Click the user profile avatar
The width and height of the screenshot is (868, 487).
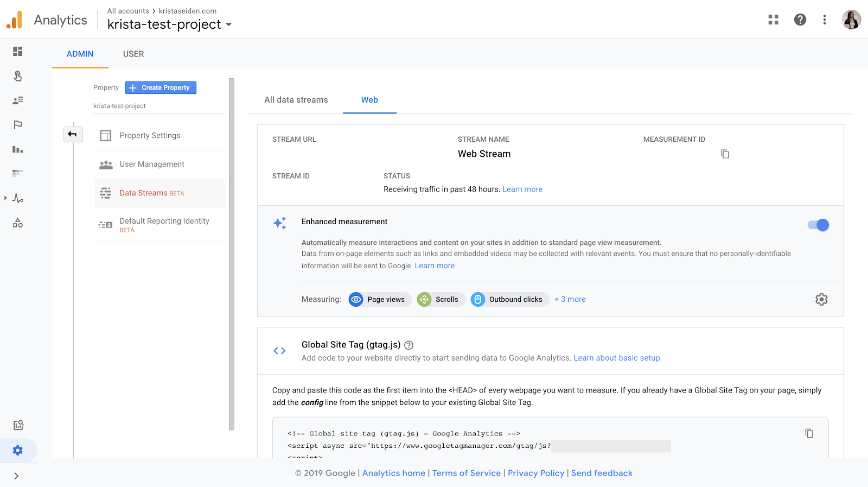click(x=852, y=20)
